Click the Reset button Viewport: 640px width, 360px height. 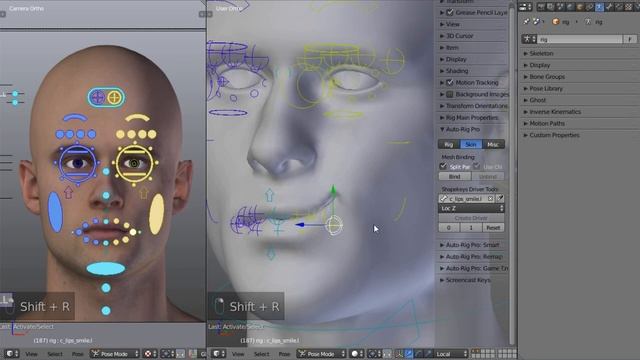point(493,228)
